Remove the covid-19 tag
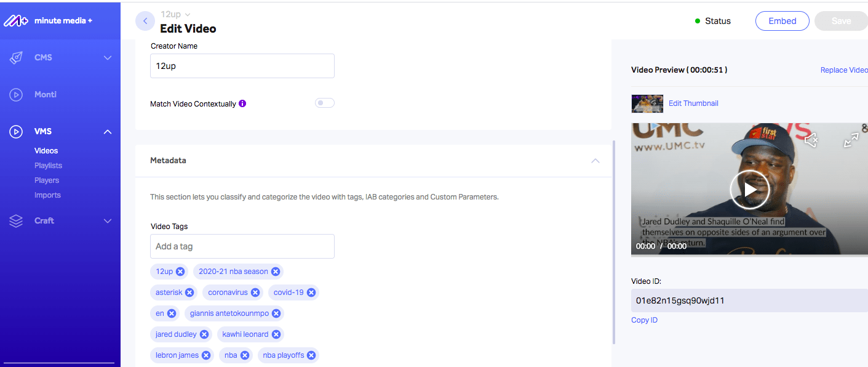 pyautogui.click(x=311, y=292)
